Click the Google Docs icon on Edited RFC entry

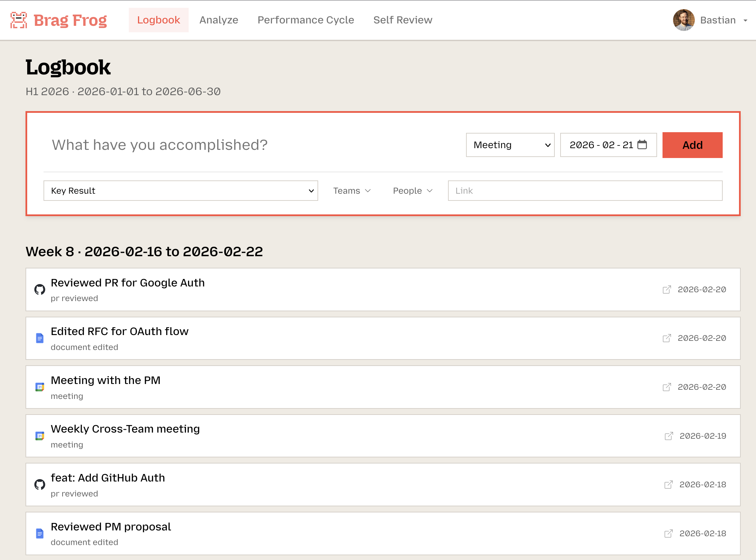pyautogui.click(x=40, y=338)
